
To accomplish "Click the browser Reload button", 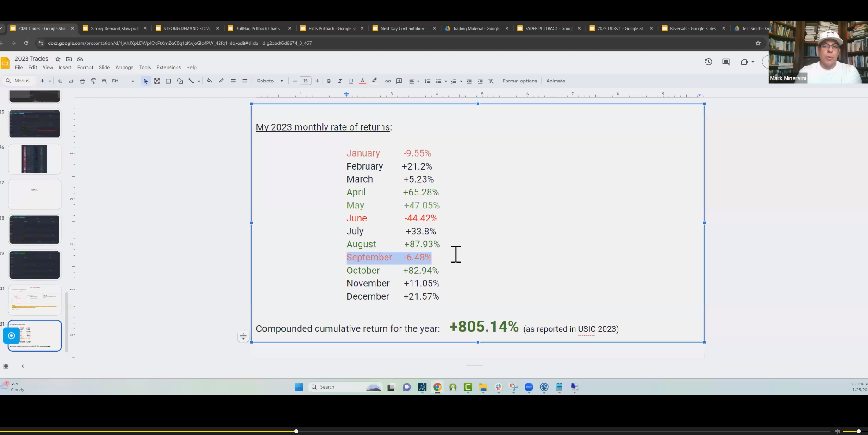I will coord(26,43).
